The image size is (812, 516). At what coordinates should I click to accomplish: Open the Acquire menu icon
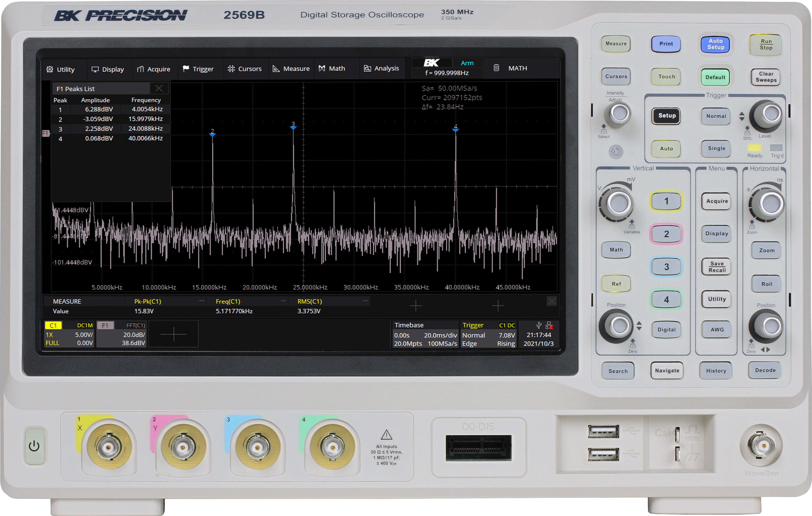coord(140,69)
